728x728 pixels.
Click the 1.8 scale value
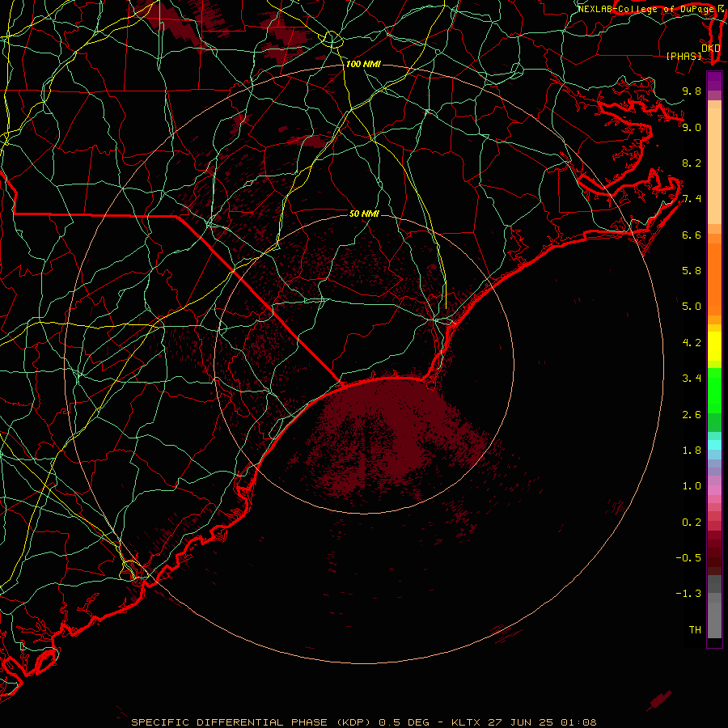click(x=692, y=450)
